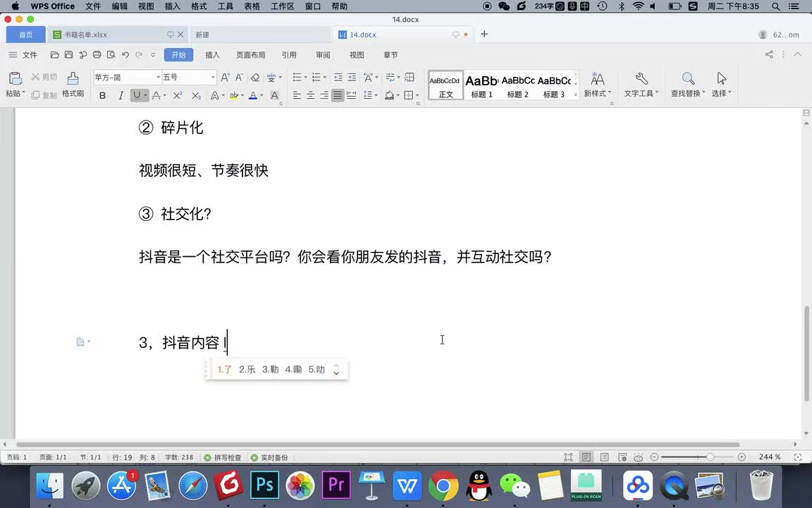Screen dimensions: 812x508
Task: Apply superscript formatting
Action: (x=178, y=95)
